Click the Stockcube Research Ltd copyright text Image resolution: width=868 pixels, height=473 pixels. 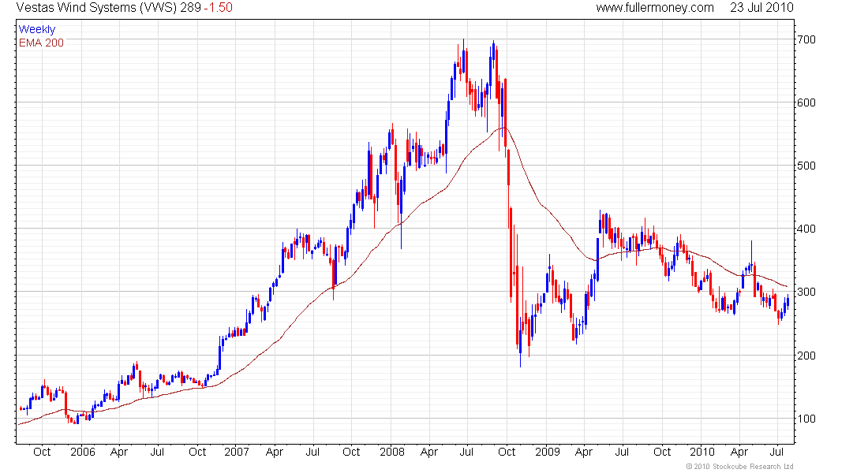739,467
